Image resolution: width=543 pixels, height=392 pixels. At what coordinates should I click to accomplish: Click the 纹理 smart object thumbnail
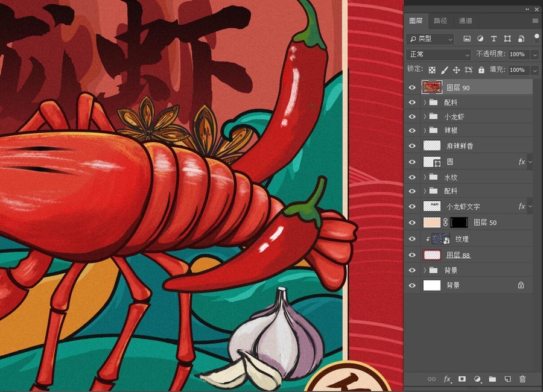coord(440,239)
